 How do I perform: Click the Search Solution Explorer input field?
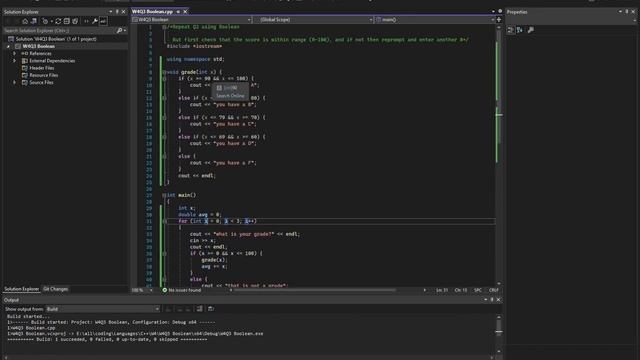(x=60, y=31)
